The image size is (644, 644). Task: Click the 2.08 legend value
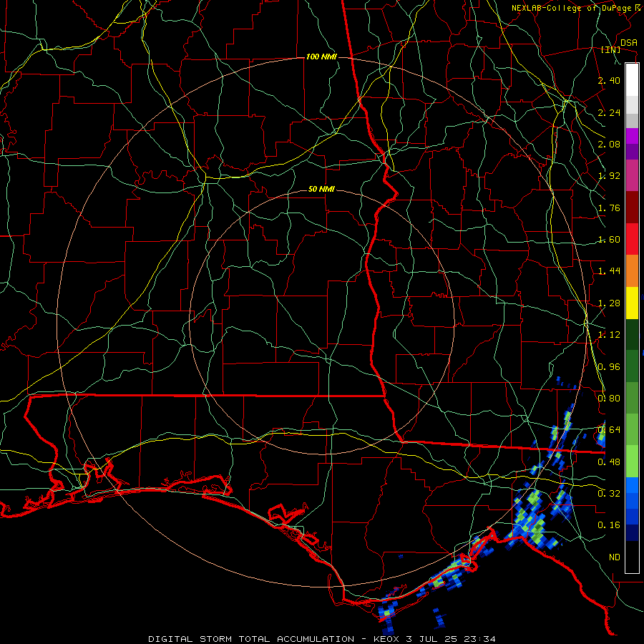(x=609, y=144)
